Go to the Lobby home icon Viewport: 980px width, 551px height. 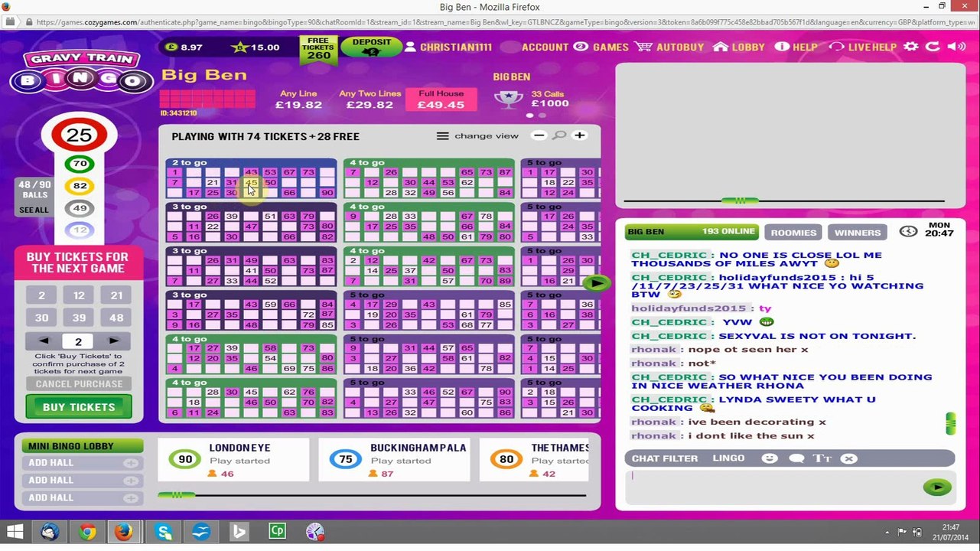(738, 47)
